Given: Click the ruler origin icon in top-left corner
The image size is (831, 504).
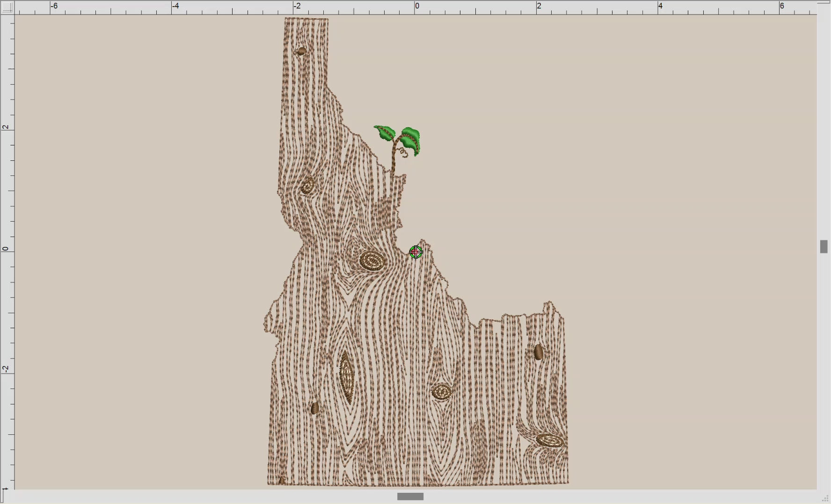Looking at the screenshot, I should click(7, 7).
